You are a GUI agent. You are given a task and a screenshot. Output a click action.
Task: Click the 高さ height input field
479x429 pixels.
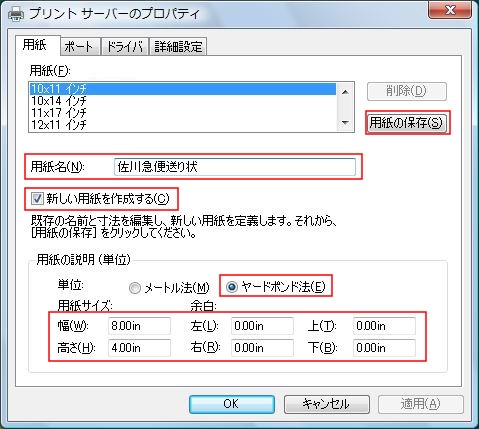tap(139, 348)
